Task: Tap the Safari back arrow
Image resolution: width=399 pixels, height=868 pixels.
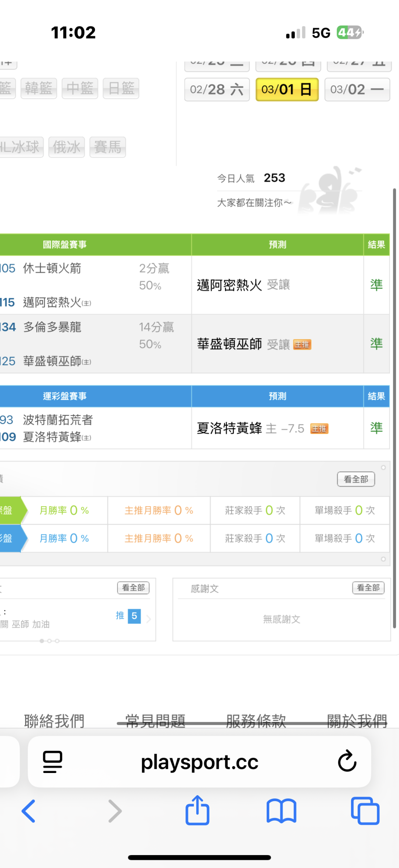Action: [28, 811]
